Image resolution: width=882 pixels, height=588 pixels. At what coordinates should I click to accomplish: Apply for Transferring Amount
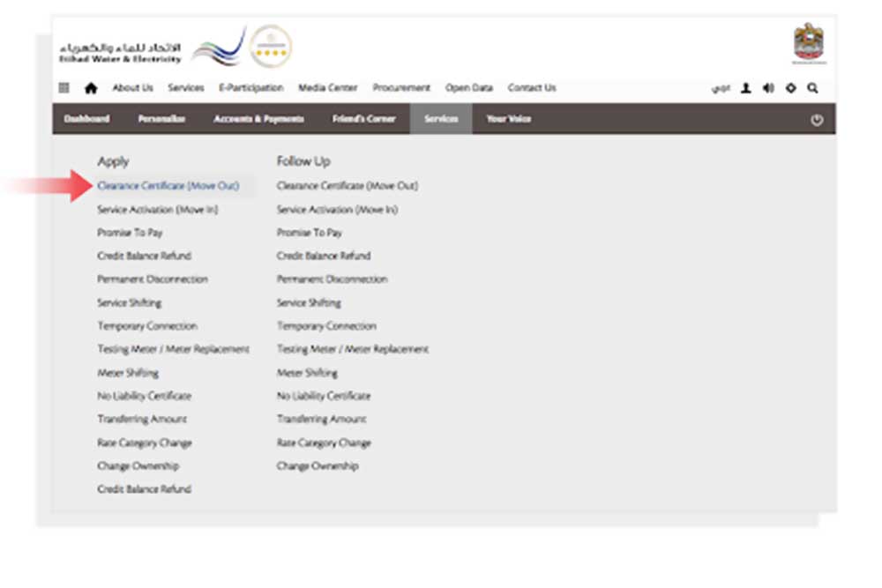(x=142, y=419)
